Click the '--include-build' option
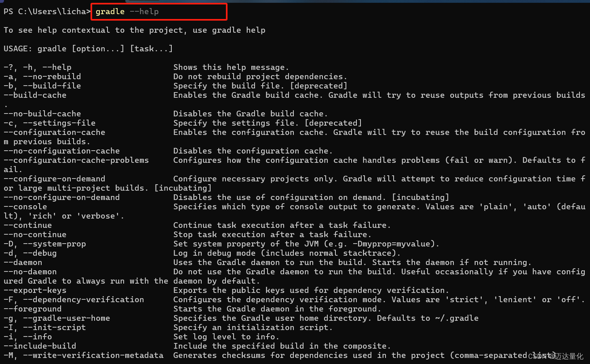Image resolution: width=590 pixels, height=364 pixels. click(40, 346)
